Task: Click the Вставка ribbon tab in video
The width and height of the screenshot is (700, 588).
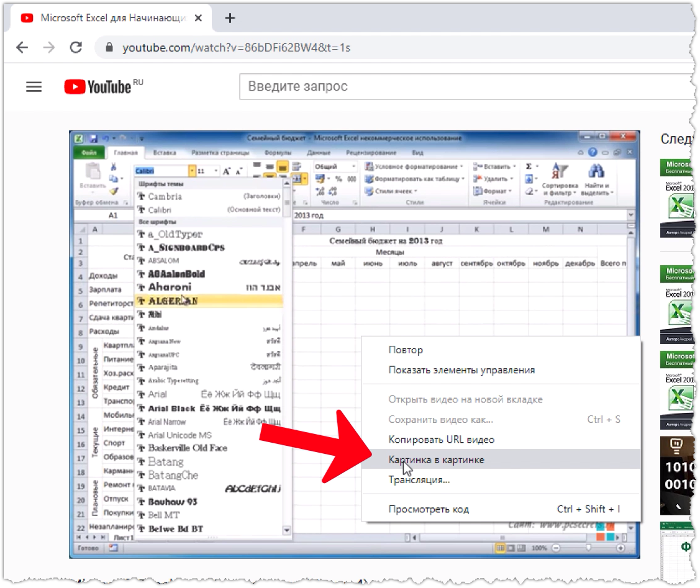Action: point(164,153)
